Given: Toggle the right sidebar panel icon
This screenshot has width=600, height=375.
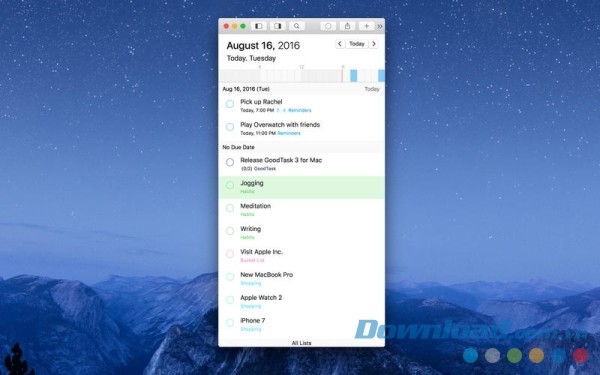Looking at the screenshot, I should (277, 26).
